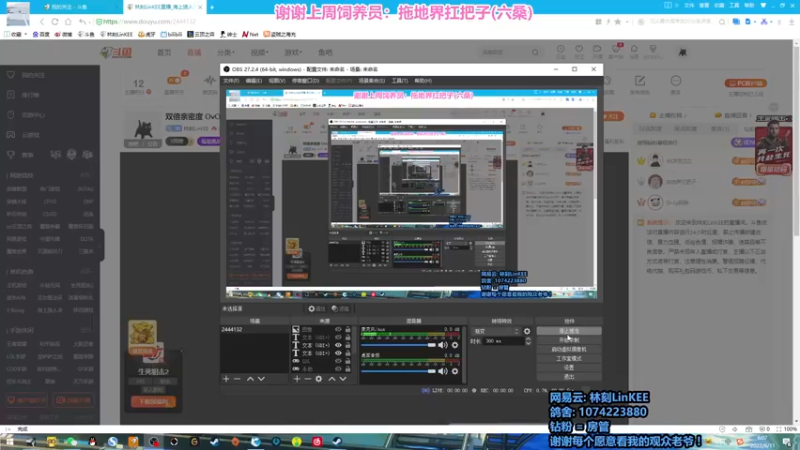Viewport: 800px width, 450px height.
Task: Open 设置 in OBS controls
Action: [x=569, y=367]
